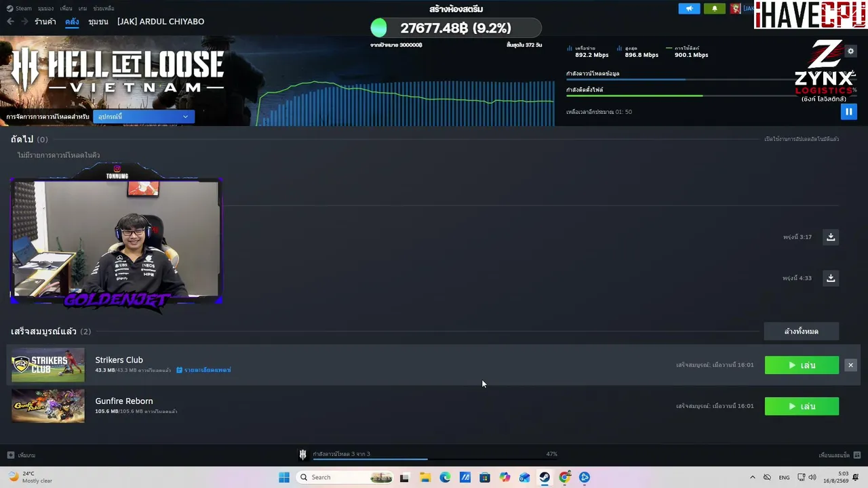Screen dimensions: 868x488
Task: Open the Gunfire Reborn game thumbnail
Action: click(x=48, y=406)
